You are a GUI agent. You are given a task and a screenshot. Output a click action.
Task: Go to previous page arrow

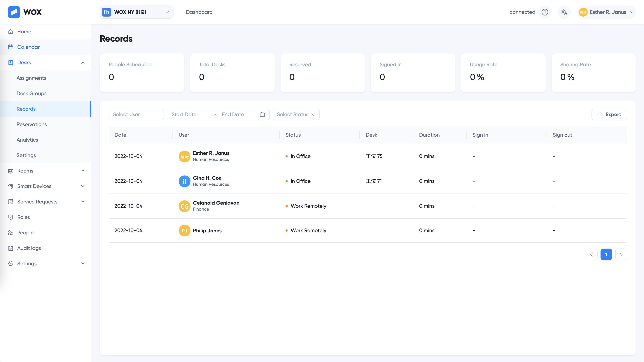coord(591,255)
